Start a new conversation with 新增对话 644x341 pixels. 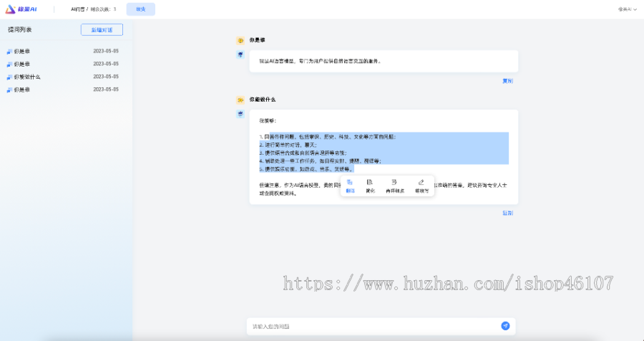click(x=102, y=30)
